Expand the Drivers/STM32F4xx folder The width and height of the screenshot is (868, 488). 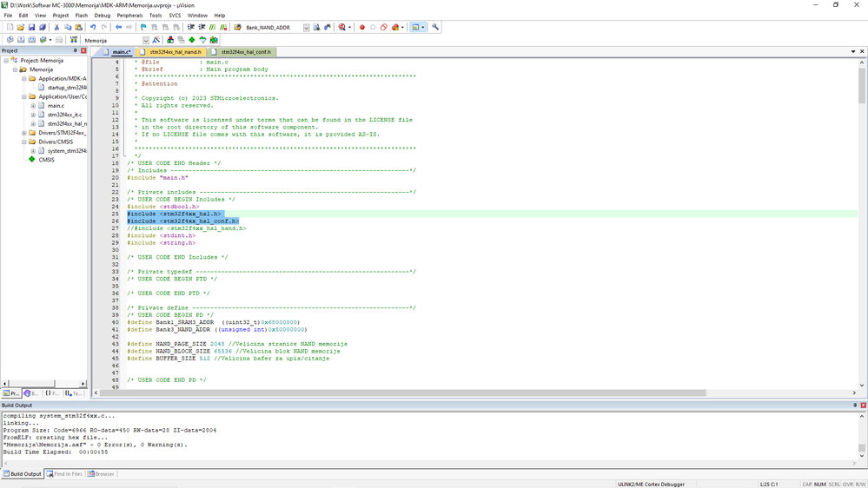pyautogui.click(x=23, y=133)
